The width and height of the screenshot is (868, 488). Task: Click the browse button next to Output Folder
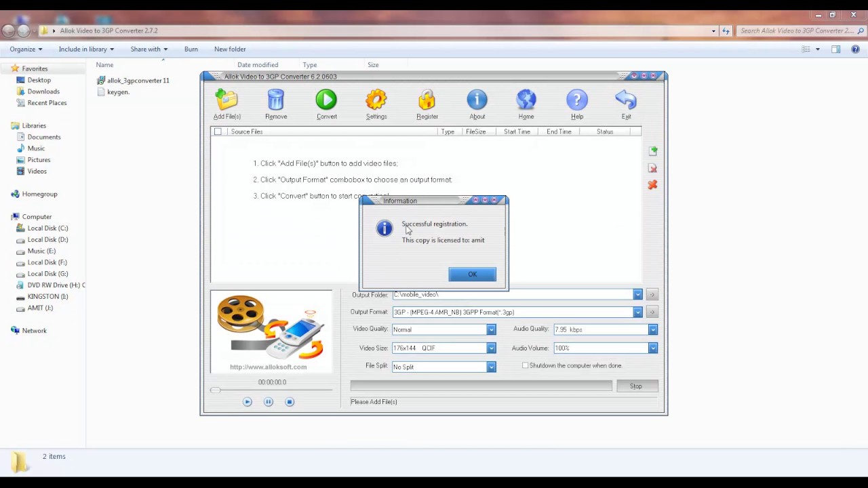point(652,295)
